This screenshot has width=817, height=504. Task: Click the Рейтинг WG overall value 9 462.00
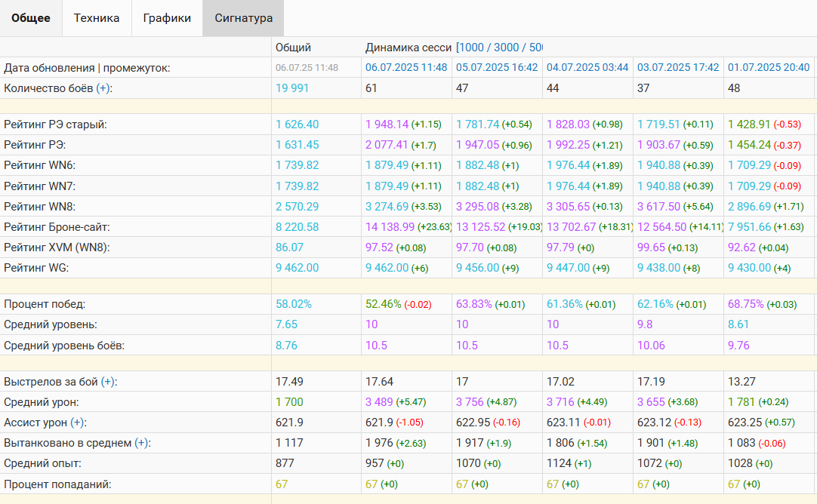click(297, 268)
